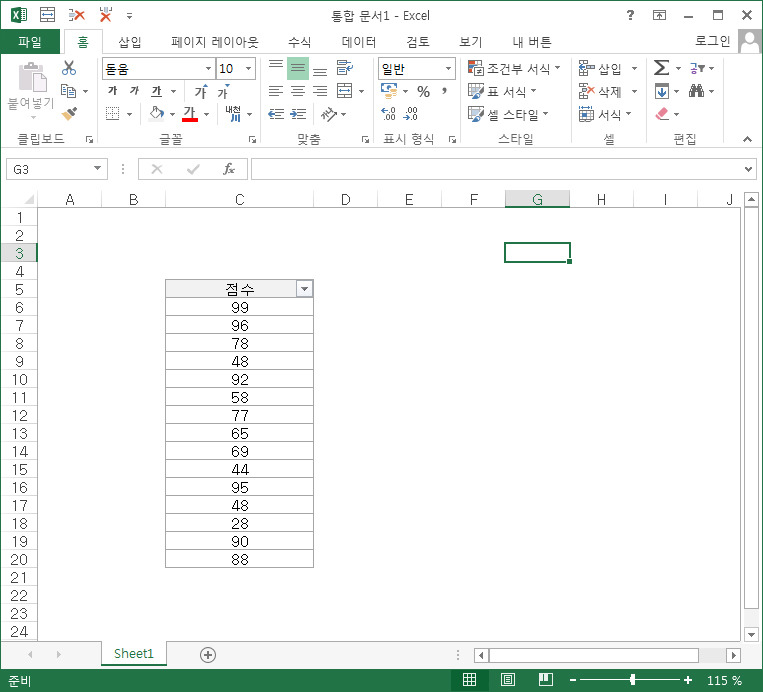Viewport: 763px width, 692px height.
Task: Click the Fill down arrow icon
Action: [662, 91]
